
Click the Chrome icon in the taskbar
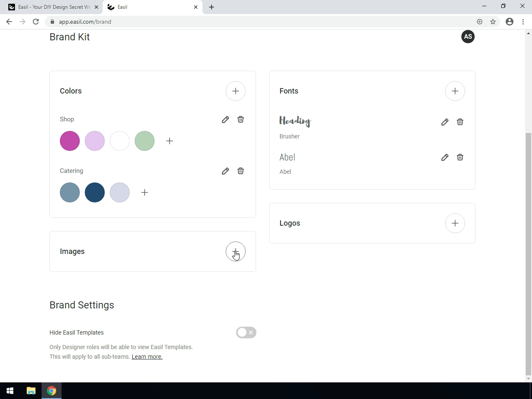tap(52, 391)
